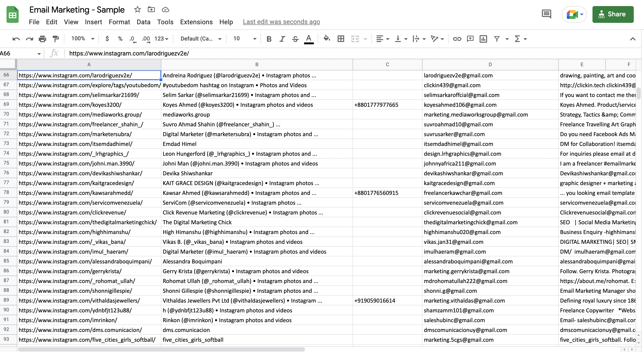Click the move to folder icon

coord(151,10)
